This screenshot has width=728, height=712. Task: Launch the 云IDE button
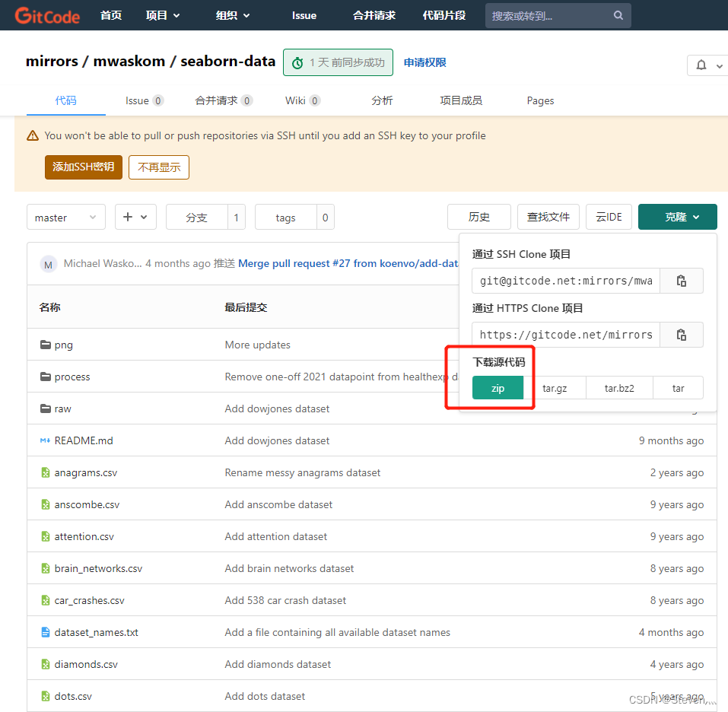point(609,217)
